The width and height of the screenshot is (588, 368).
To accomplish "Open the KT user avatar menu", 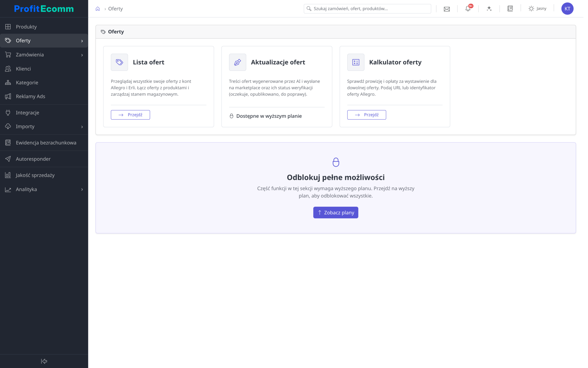I will (x=567, y=9).
